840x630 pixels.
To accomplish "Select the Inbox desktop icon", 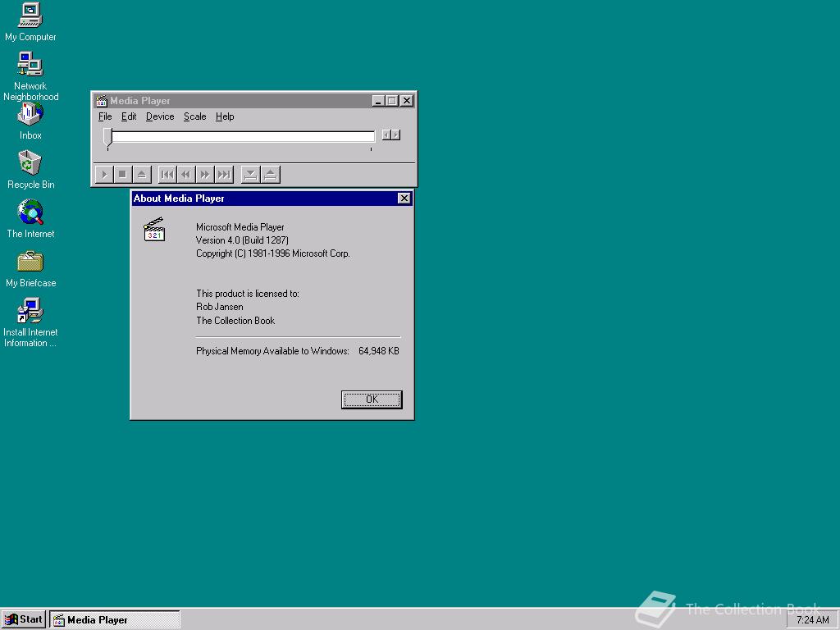I will (x=30, y=121).
